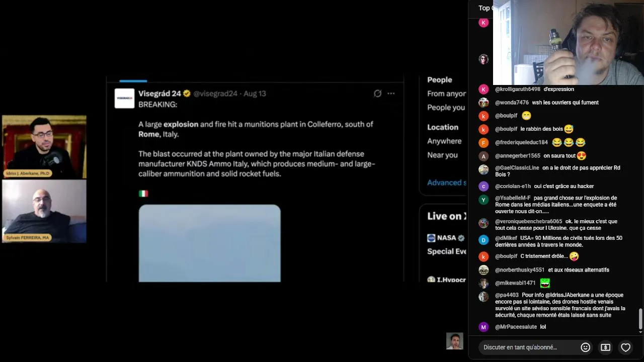This screenshot has height=362, width=644.
Task: Click the Visegrád 24 account name
Action: [159, 94]
